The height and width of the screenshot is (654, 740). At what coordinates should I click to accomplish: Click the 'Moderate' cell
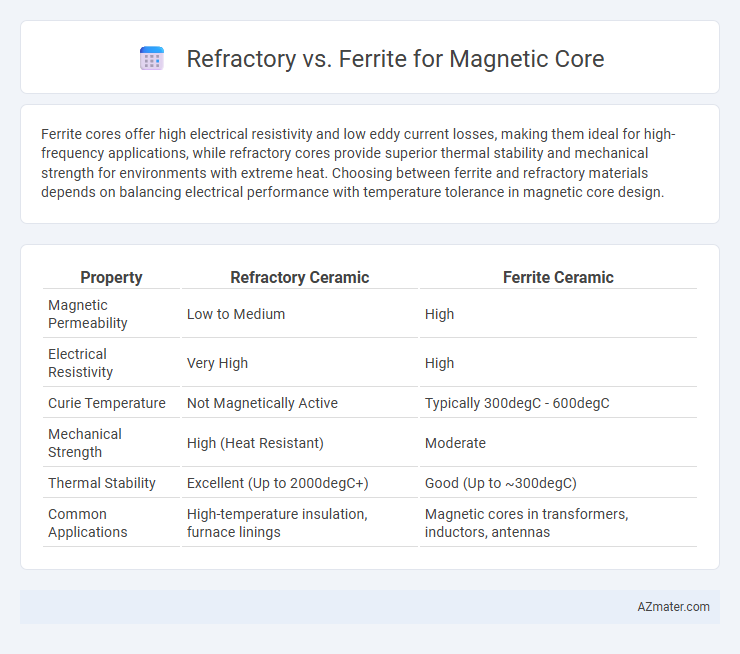pyautogui.click(x=455, y=443)
